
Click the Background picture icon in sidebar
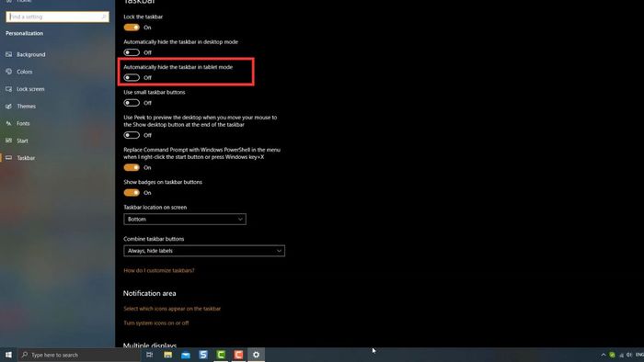pos(8,54)
